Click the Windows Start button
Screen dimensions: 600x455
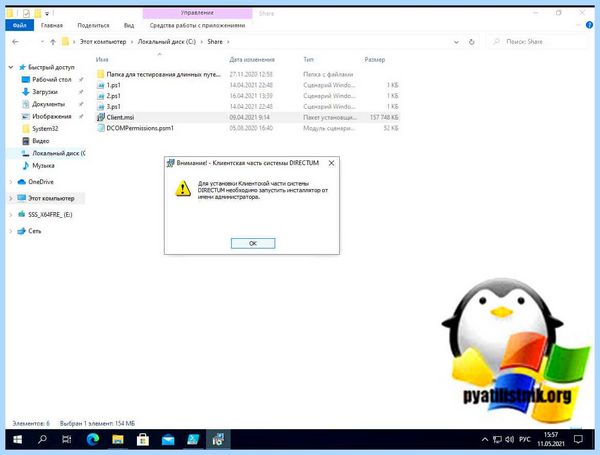(18, 440)
